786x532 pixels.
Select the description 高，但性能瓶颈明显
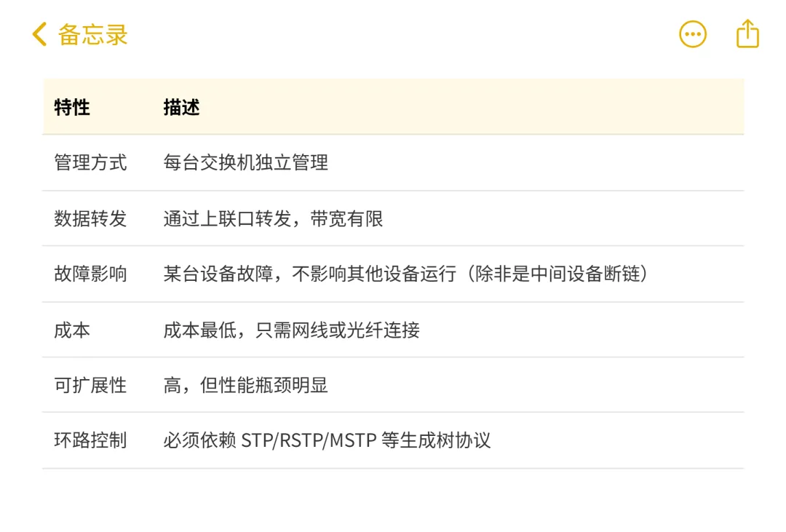[245, 386]
